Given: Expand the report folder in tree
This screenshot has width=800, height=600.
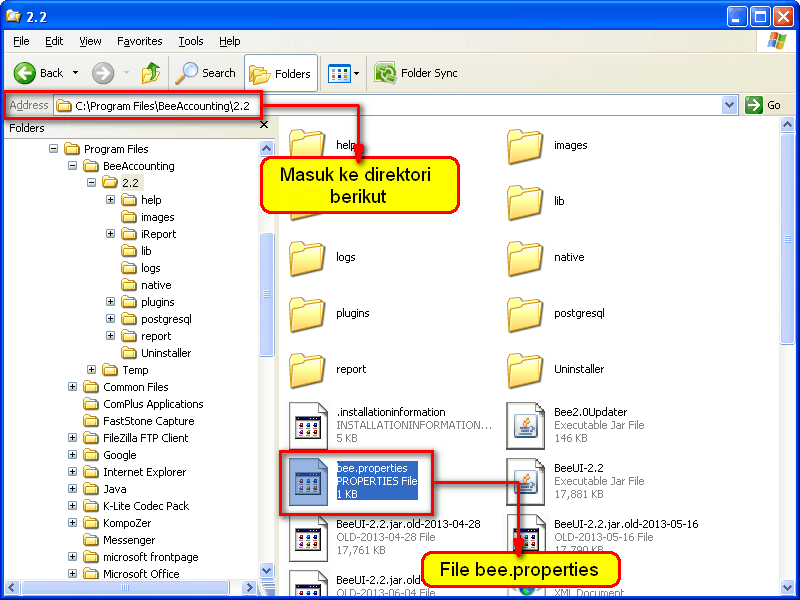Looking at the screenshot, I should (110, 336).
